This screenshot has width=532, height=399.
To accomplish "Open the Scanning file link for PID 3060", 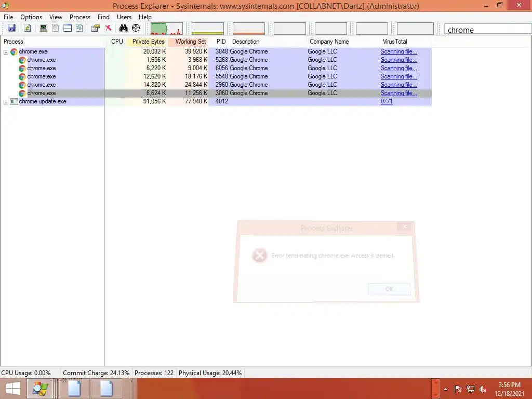I will [398, 93].
